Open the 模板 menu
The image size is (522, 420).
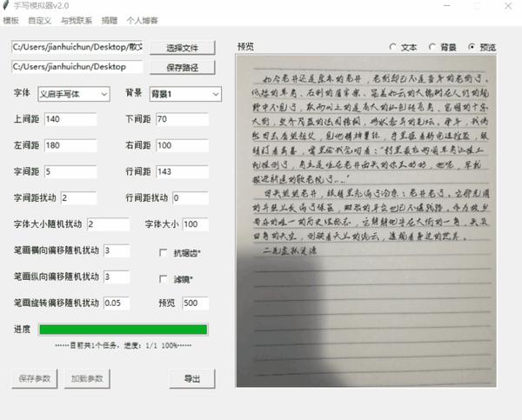[x=10, y=21]
